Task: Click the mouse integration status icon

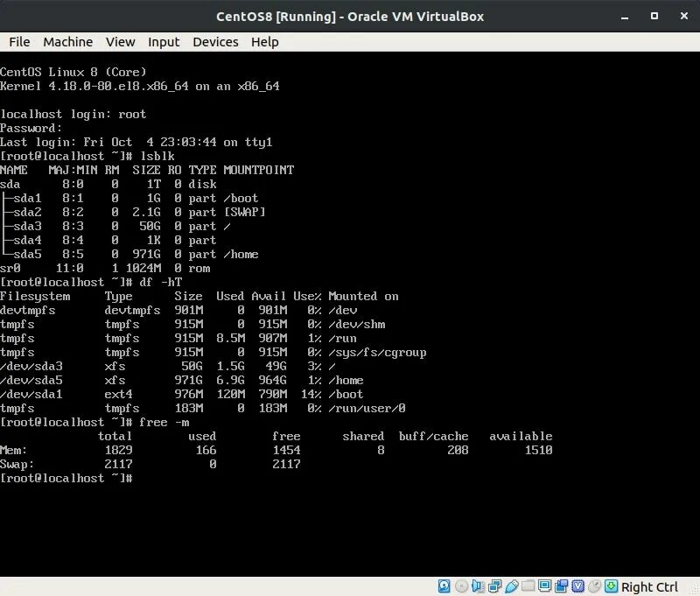Action: [595, 585]
